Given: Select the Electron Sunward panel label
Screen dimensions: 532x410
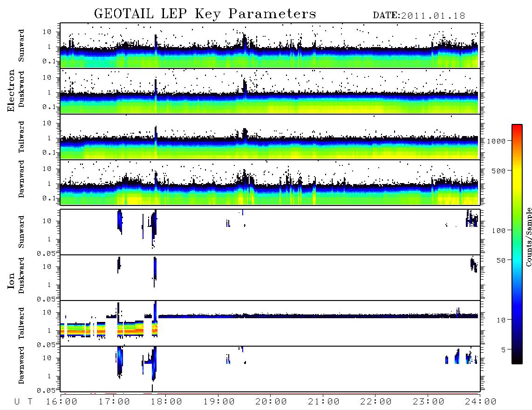Looking at the screenshot, I should click(x=21, y=46).
